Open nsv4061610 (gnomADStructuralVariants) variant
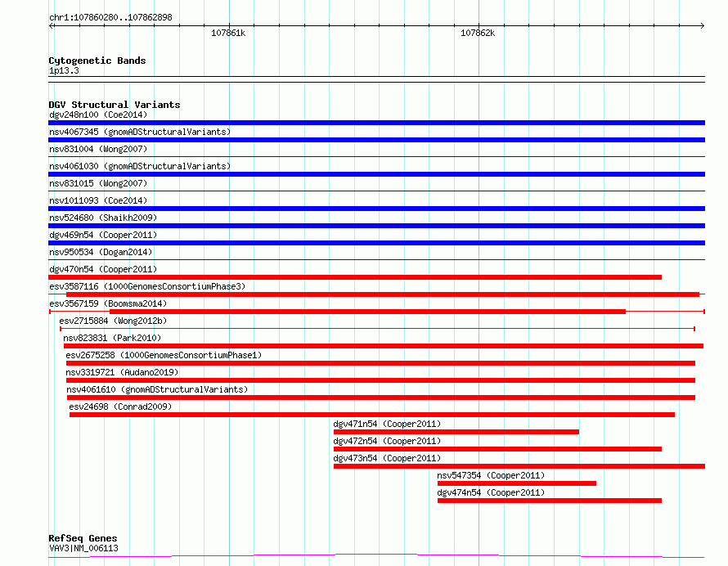 coord(157,389)
